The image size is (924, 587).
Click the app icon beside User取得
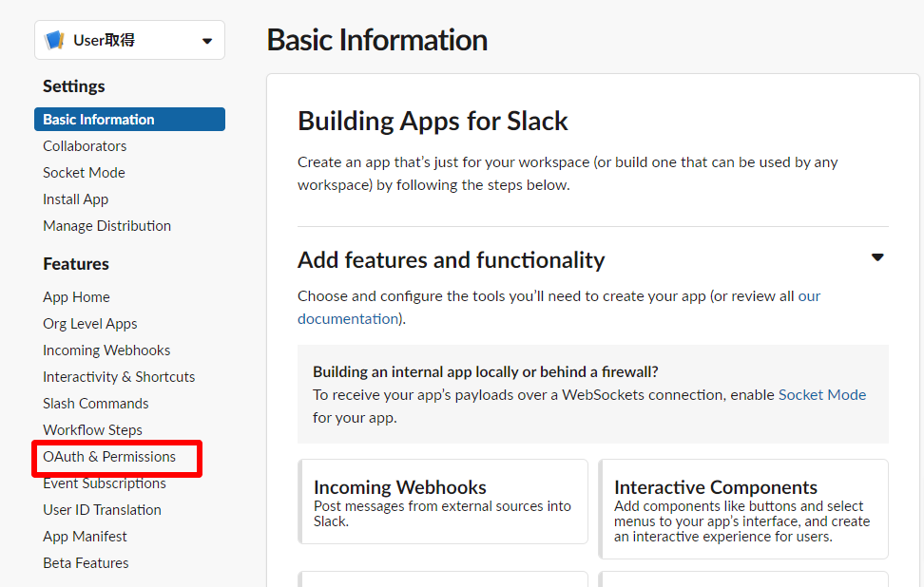55,40
